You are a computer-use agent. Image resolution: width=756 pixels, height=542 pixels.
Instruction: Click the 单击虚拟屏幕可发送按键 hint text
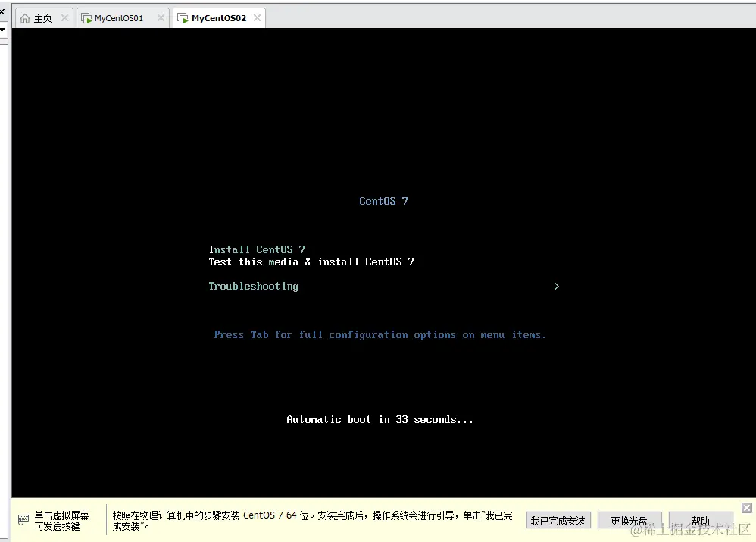coord(61,521)
